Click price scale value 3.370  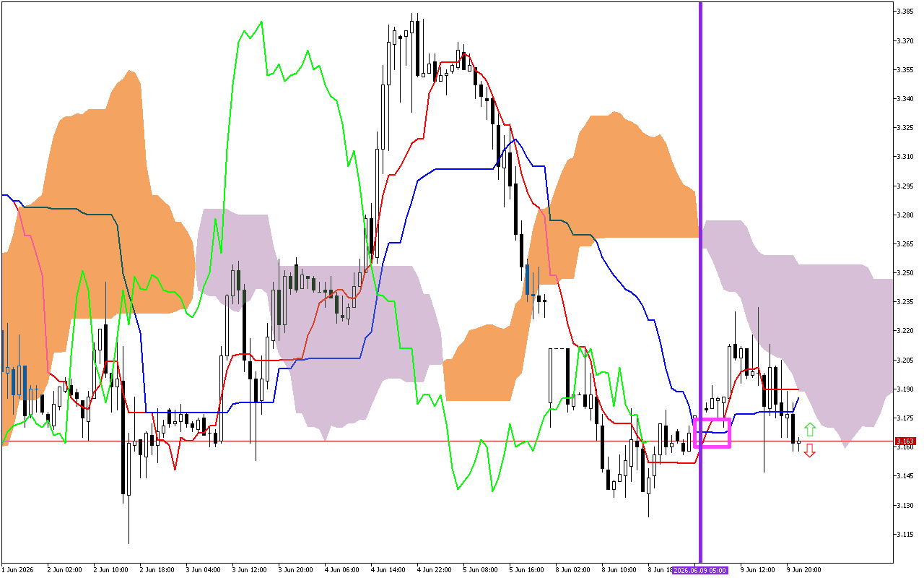pyautogui.click(x=905, y=40)
